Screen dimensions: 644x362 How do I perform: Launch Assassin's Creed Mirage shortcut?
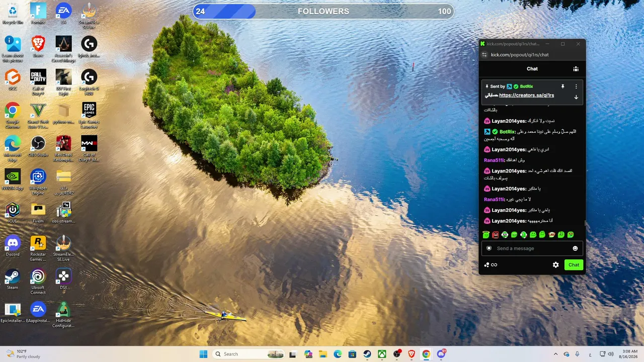(63, 49)
